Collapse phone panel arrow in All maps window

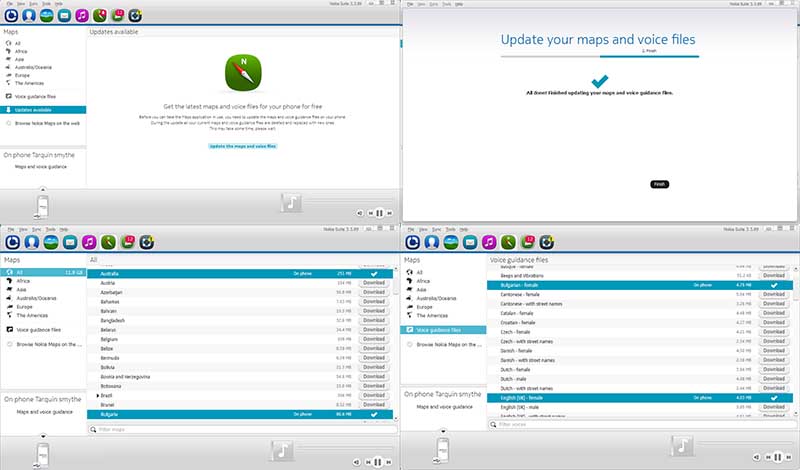43,436
